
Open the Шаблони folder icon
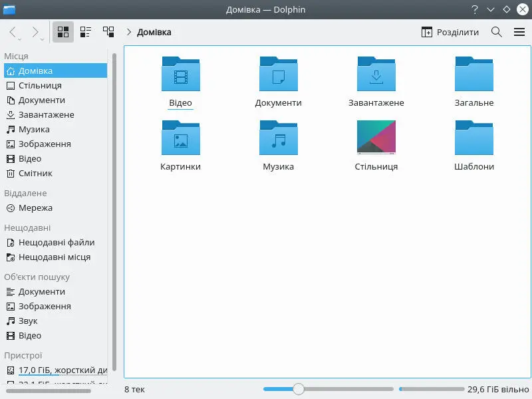click(x=474, y=138)
